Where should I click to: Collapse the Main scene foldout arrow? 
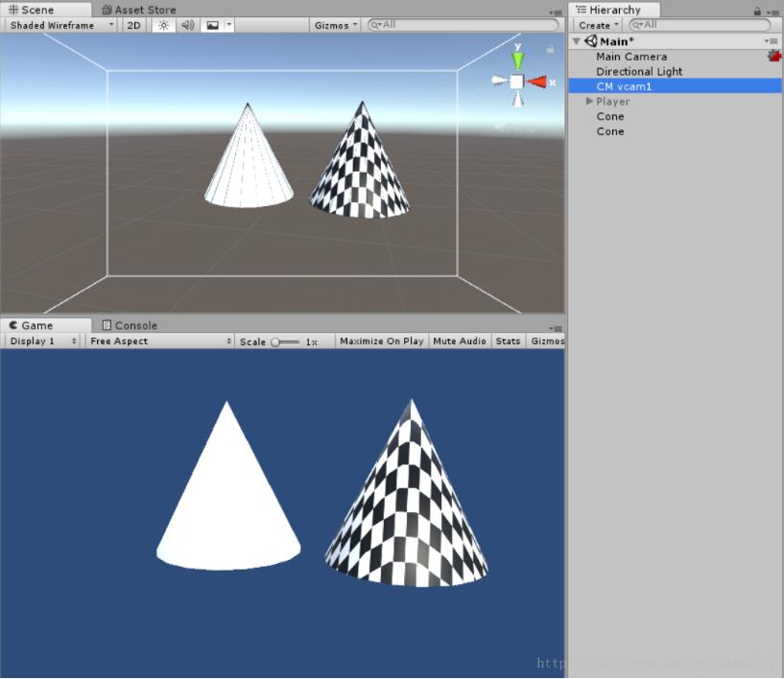[x=577, y=41]
